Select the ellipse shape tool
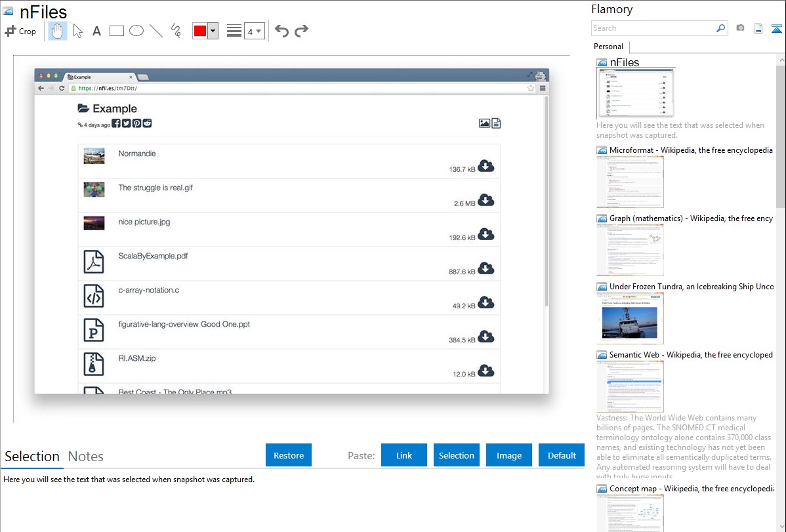Image resolution: width=786 pixels, height=532 pixels. click(136, 31)
